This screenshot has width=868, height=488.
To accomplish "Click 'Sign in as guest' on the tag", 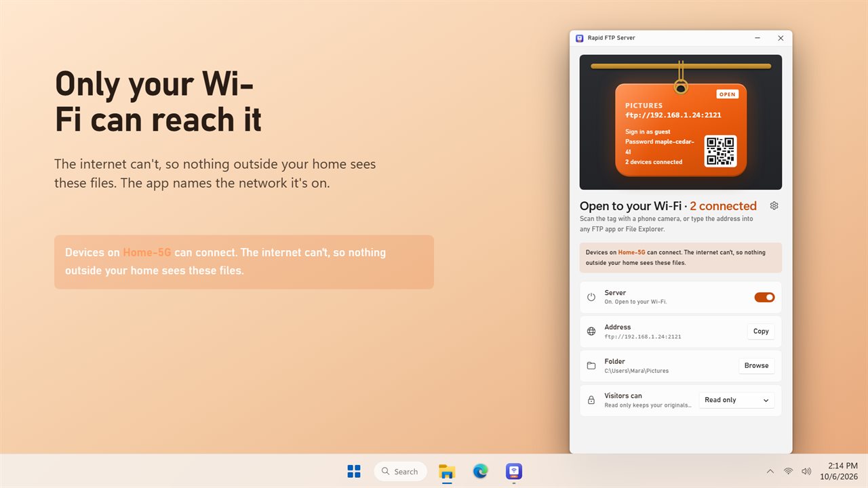I will point(648,131).
